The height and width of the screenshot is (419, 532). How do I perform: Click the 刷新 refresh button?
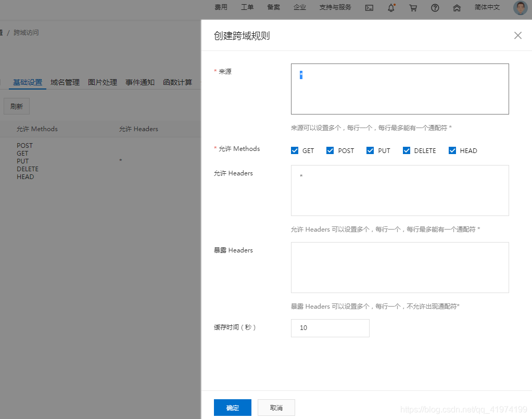pos(16,106)
